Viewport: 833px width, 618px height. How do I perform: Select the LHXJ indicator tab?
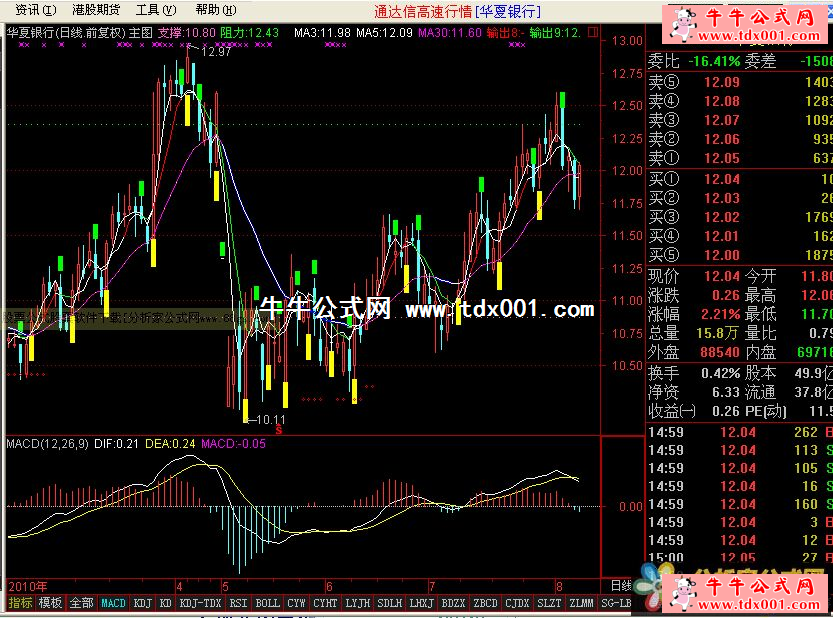coord(422,603)
